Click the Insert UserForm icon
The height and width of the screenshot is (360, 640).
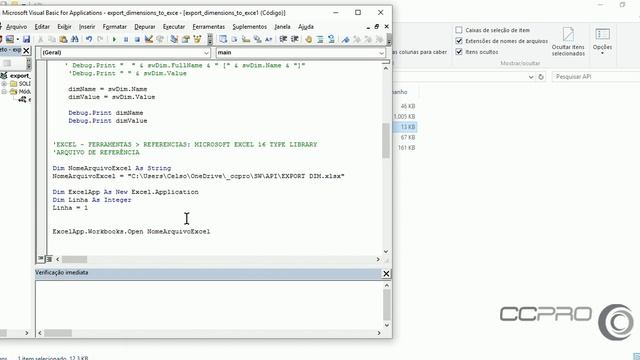coord(9,39)
